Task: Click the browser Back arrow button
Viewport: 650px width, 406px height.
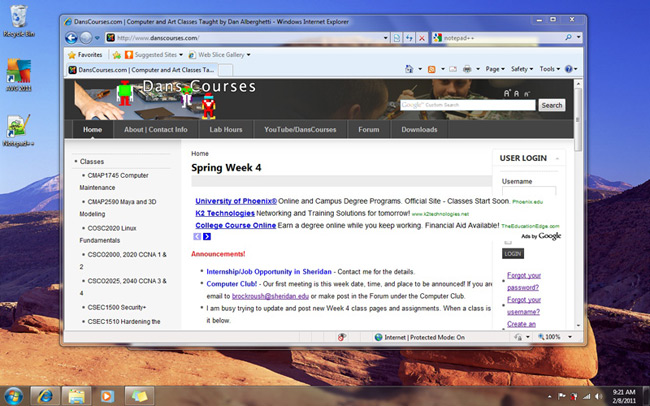Action: [71, 38]
